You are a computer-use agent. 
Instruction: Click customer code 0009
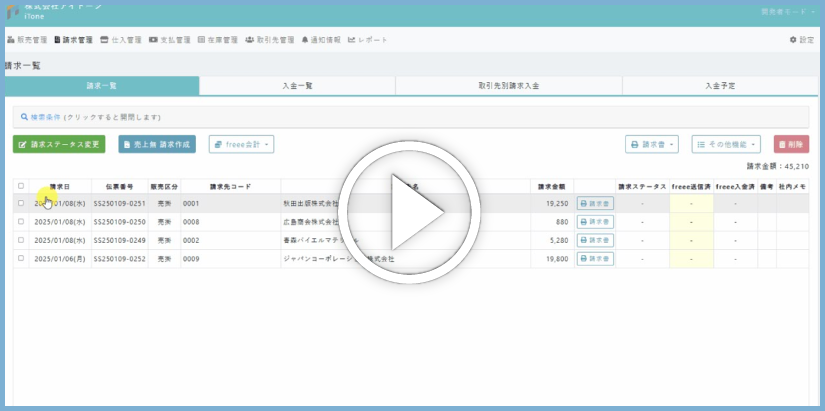tap(191, 258)
